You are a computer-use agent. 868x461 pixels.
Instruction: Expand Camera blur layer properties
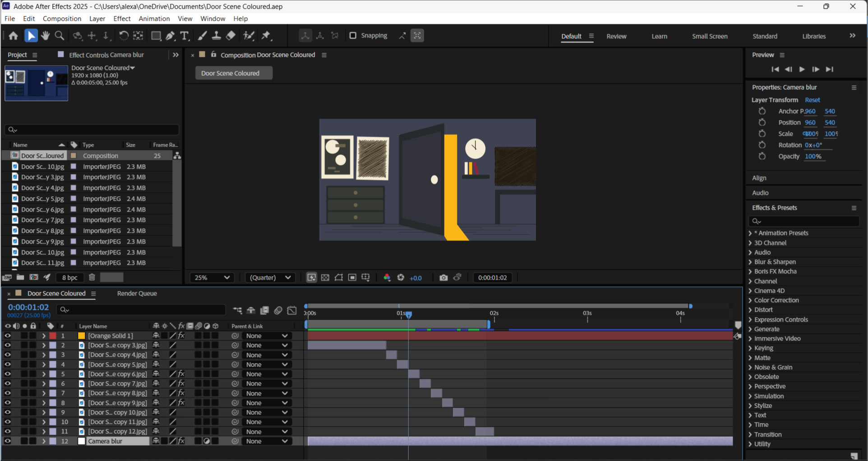44,441
